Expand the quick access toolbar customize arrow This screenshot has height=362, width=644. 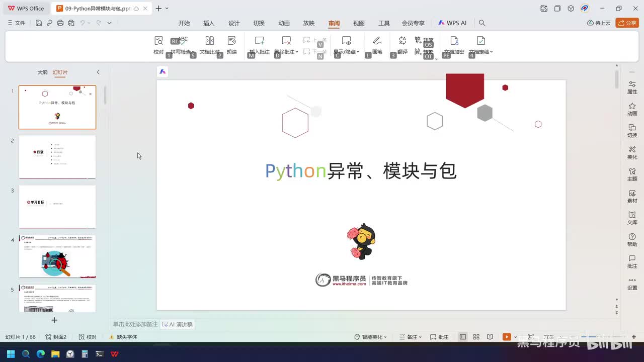coord(109,23)
